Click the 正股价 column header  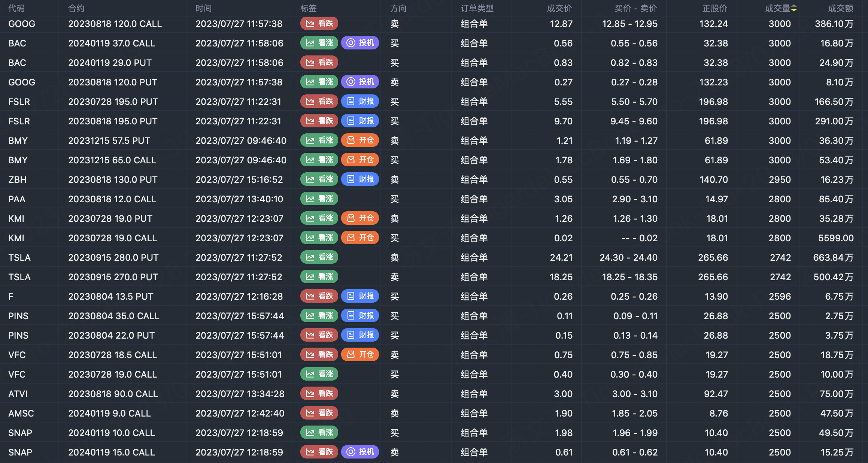tap(715, 8)
